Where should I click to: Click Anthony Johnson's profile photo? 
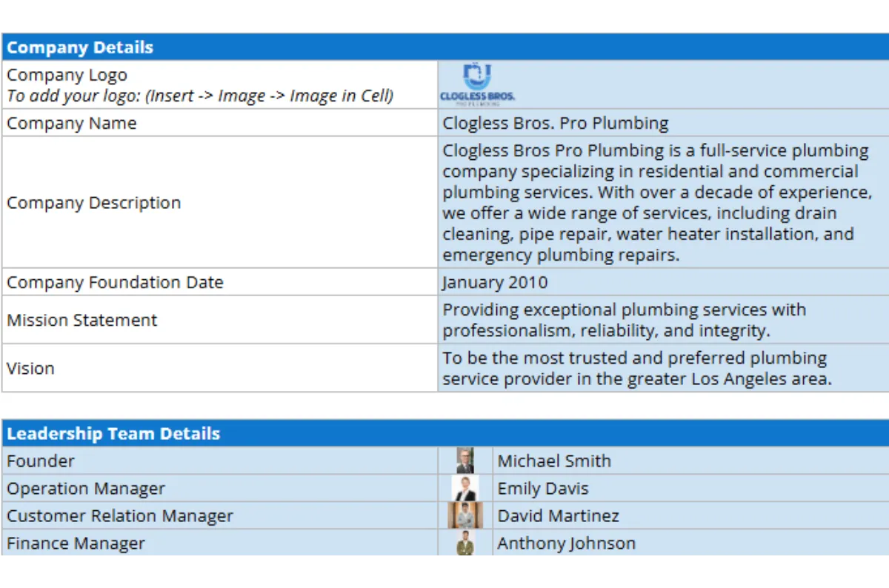(465, 543)
